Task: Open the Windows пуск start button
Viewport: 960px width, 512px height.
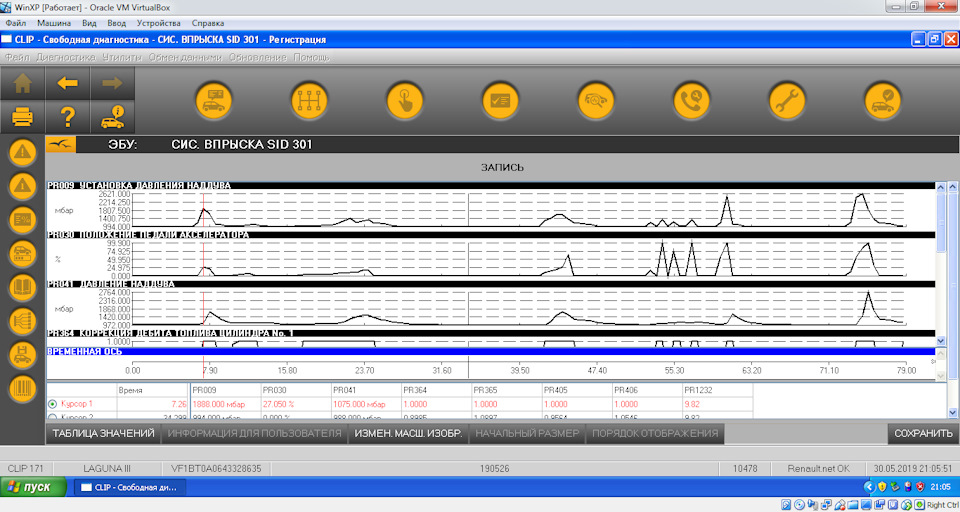Action: [34, 488]
